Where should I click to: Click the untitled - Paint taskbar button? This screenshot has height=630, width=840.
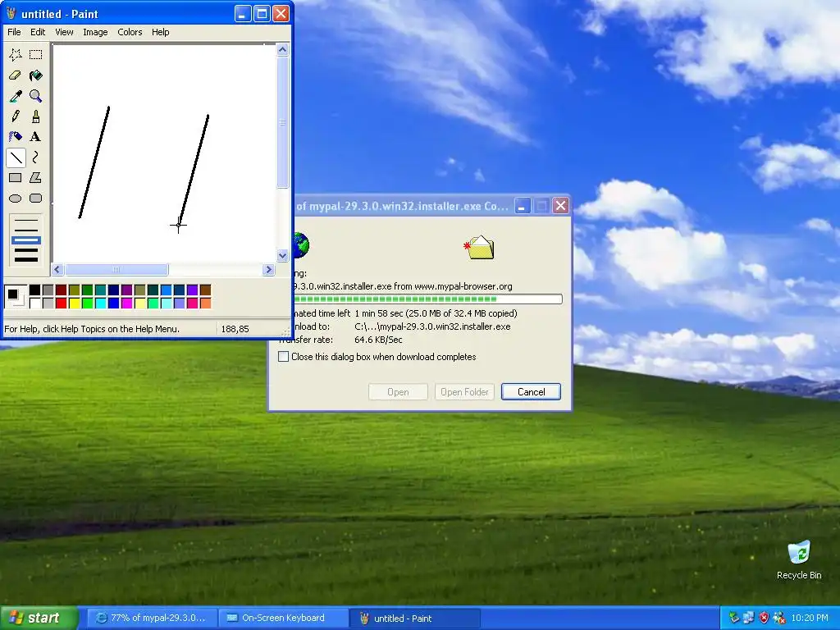pos(415,619)
